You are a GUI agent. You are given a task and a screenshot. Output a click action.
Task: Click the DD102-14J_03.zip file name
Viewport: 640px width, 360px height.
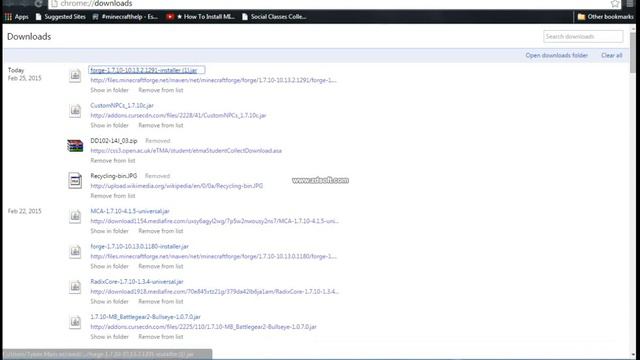click(114, 140)
